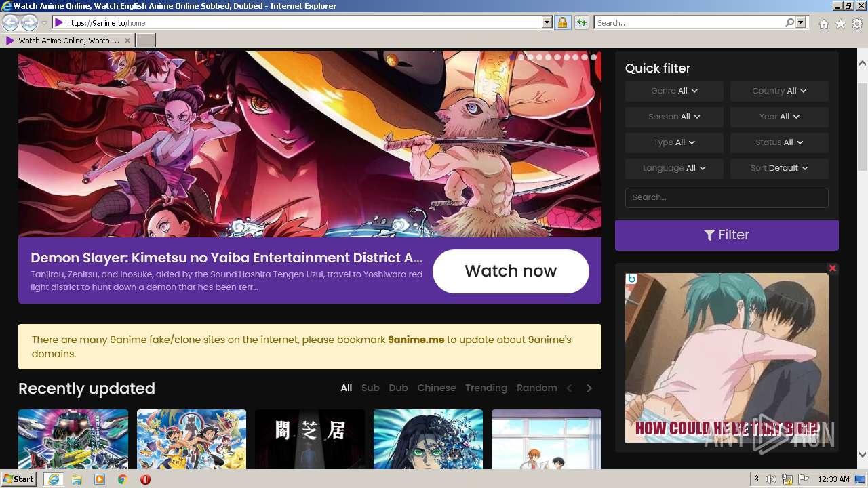Show previous Recently updated page arrow
The height and width of the screenshot is (488, 868).
pyautogui.click(x=570, y=388)
